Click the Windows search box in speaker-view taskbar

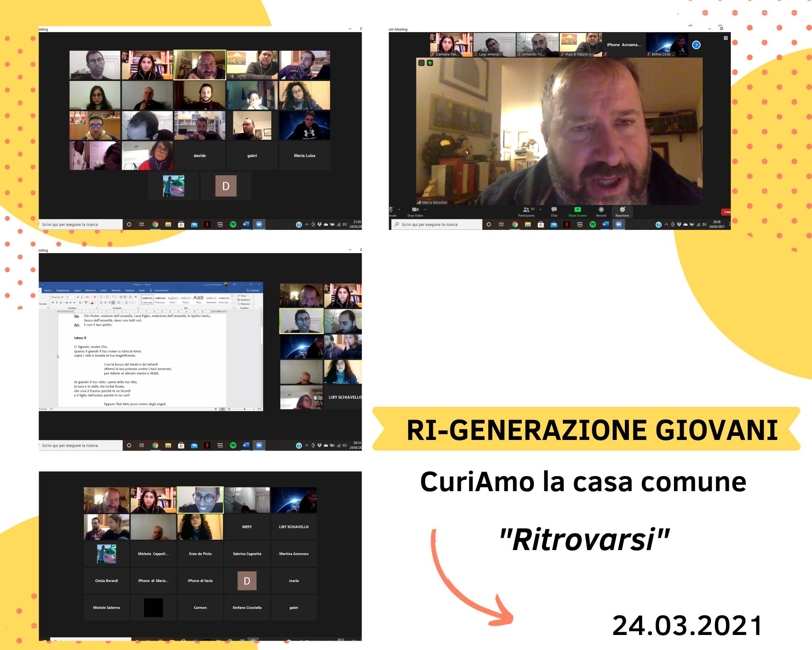436,224
